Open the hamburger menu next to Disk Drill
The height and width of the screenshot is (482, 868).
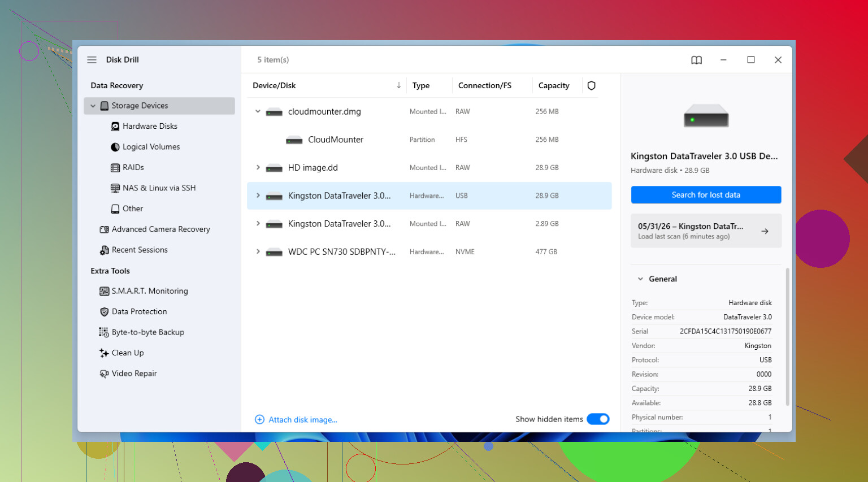tap(92, 60)
